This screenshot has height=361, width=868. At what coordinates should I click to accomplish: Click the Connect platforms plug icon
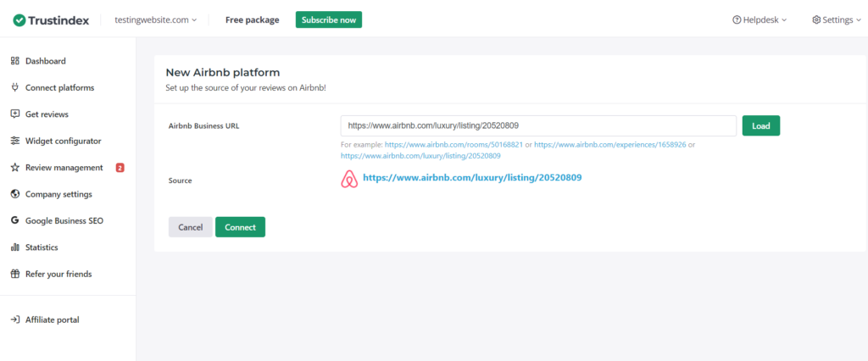click(15, 87)
